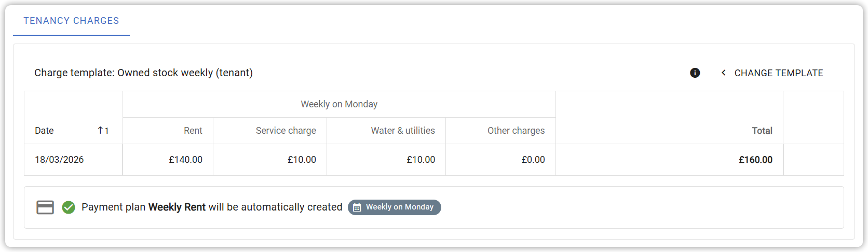Click the Water & utilities column header
The image size is (868, 252).
tap(403, 131)
